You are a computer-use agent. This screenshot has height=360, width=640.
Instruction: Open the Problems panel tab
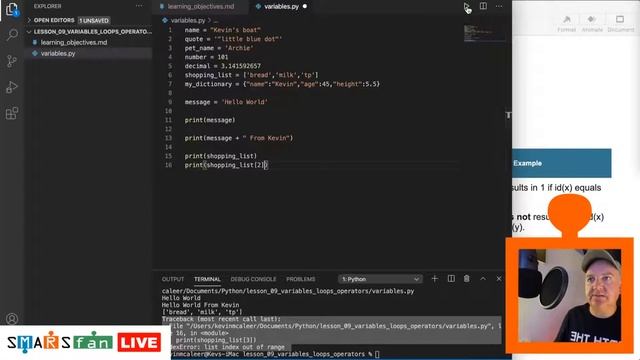click(300, 279)
